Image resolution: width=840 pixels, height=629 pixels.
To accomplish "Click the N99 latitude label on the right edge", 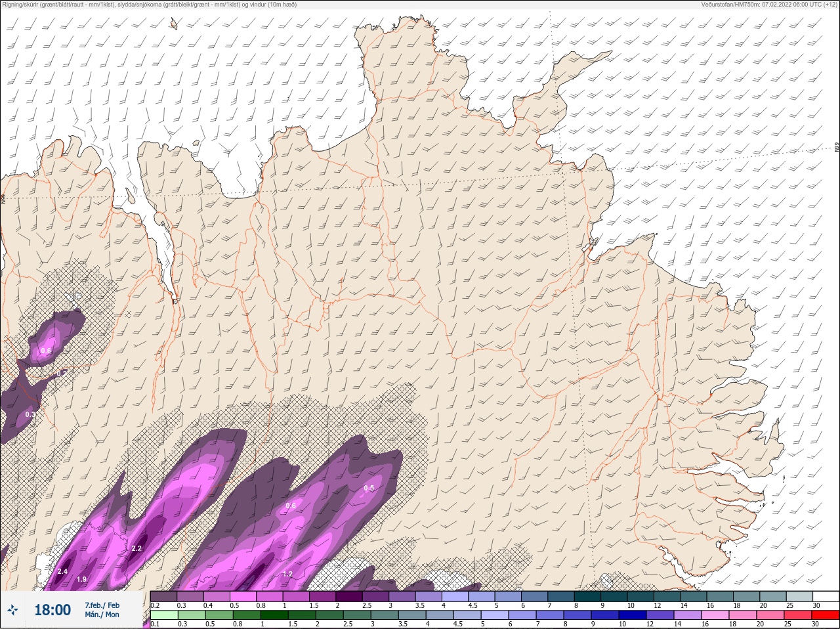I will [x=837, y=148].
